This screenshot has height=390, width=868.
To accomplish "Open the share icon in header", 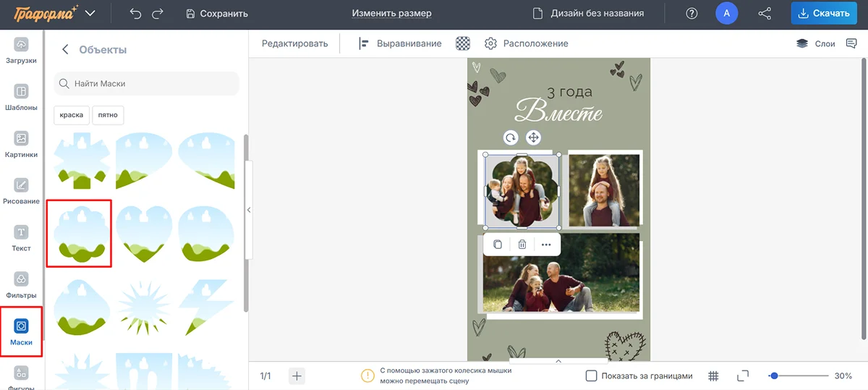I will point(764,13).
